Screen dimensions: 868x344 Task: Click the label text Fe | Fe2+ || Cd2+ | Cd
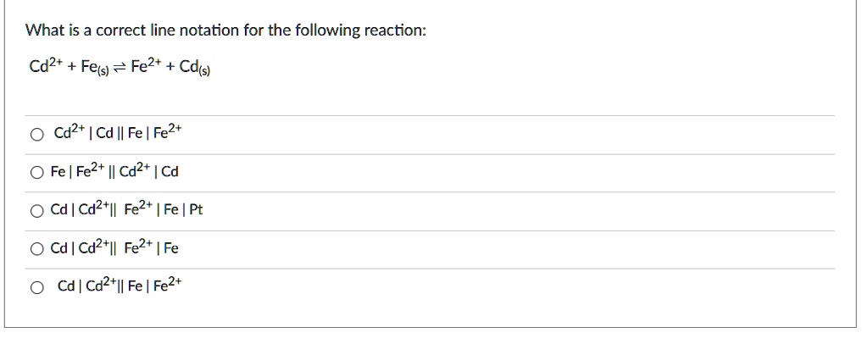[x=114, y=172]
